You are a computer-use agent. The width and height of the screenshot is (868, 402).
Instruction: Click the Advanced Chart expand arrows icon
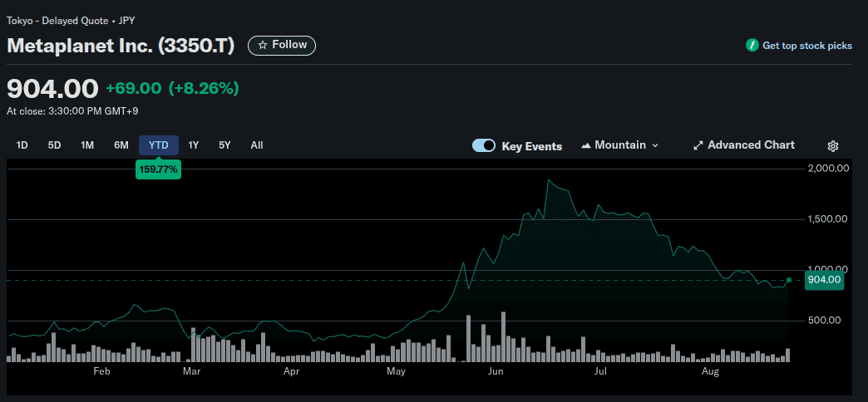pos(698,145)
